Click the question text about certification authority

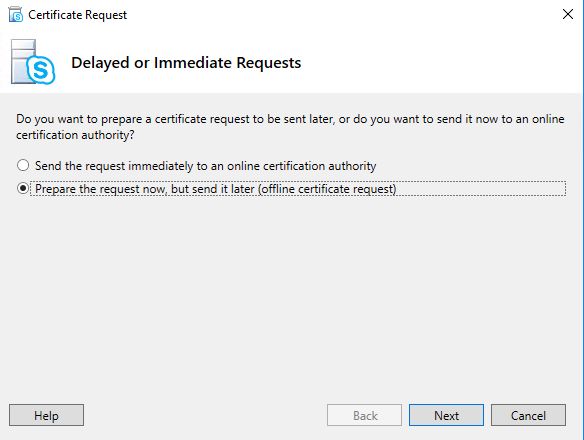tap(290, 127)
